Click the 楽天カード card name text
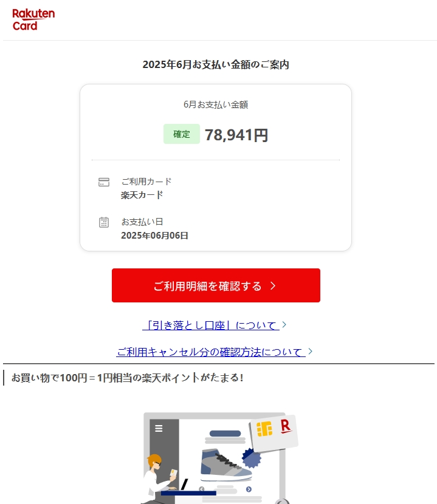This screenshot has height=504, width=437. [x=142, y=195]
